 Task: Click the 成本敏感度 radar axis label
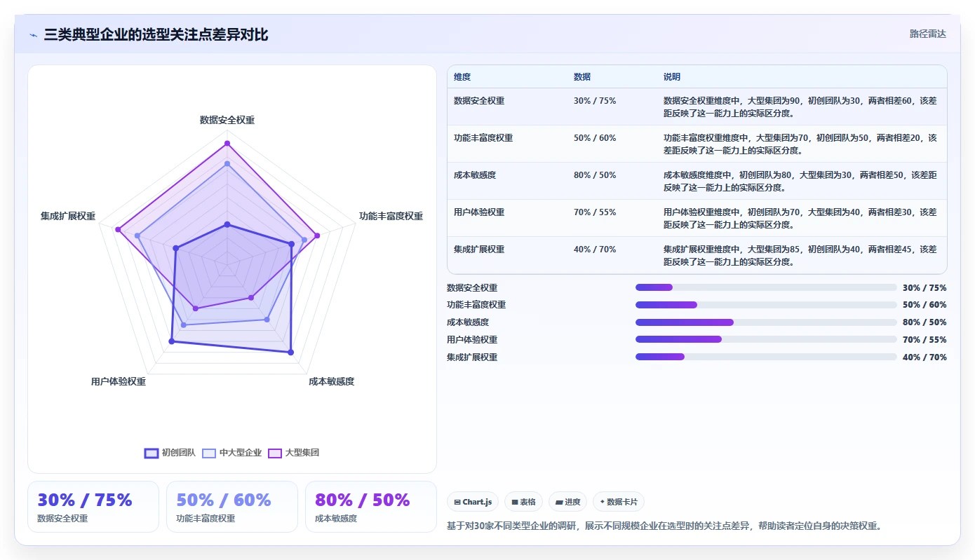(332, 382)
